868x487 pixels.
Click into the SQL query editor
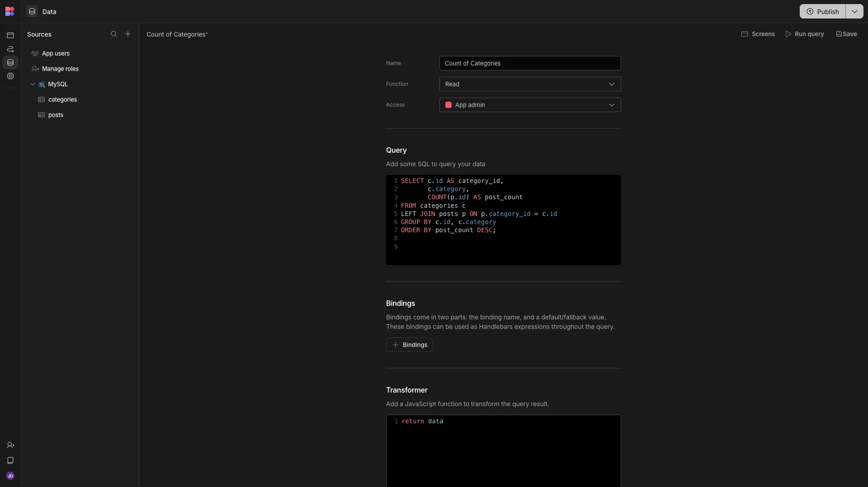point(503,220)
